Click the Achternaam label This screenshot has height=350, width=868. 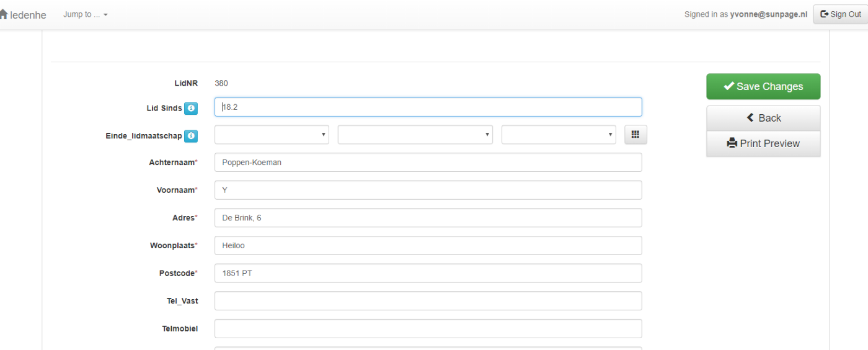(173, 163)
